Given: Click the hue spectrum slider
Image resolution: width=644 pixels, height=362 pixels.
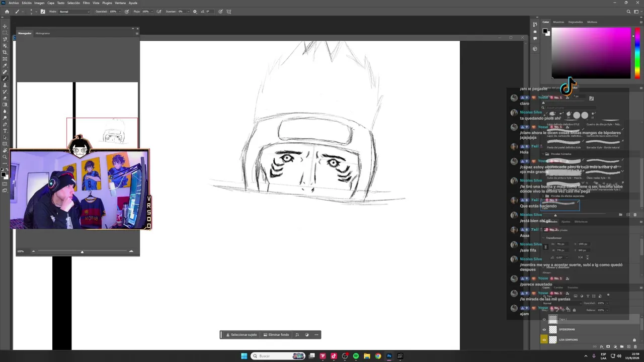Looking at the screenshot, I should click(x=637, y=53).
